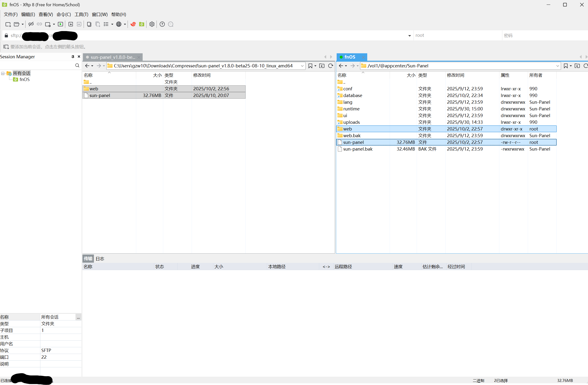Click the Disconnect (broken link) icon
This screenshot has height=385, width=588.
31,24
